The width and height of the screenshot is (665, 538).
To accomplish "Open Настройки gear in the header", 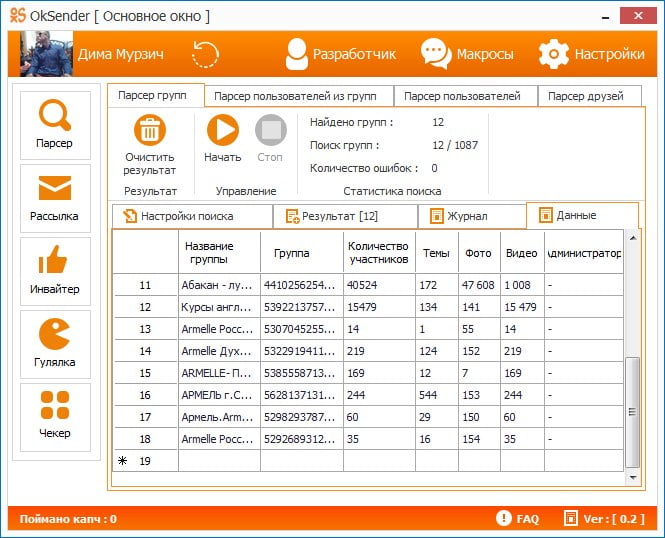I will point(592,54).
